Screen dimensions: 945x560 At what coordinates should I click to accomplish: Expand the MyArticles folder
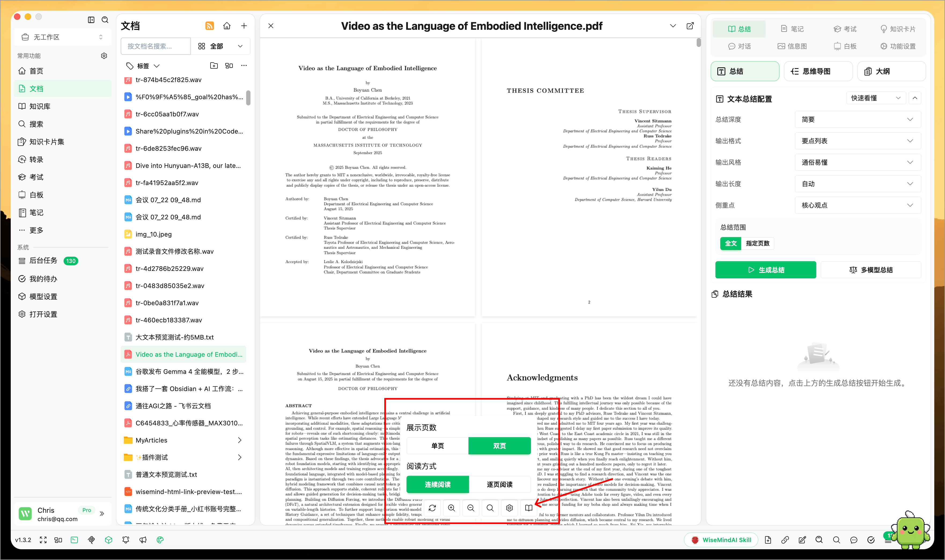(239, 440)
